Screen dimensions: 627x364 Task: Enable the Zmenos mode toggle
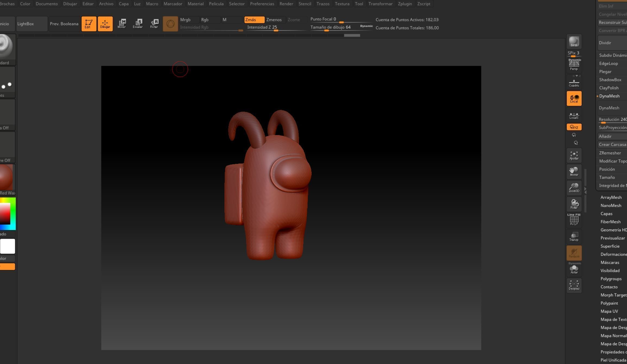point(274,20)
